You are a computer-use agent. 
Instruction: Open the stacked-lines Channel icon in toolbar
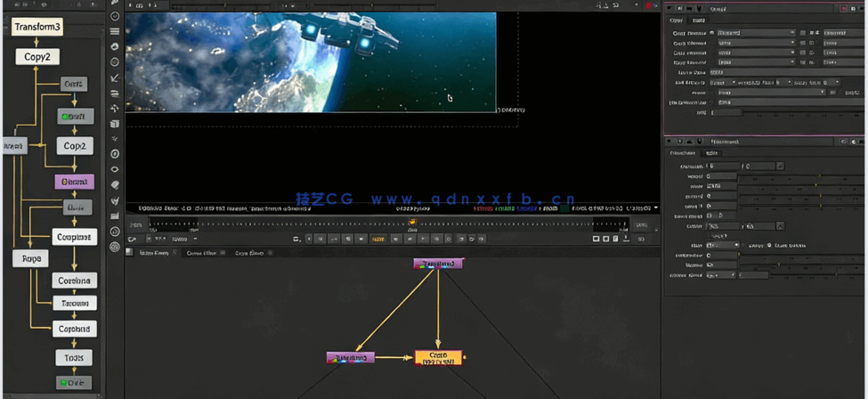[x=116, y=30]
